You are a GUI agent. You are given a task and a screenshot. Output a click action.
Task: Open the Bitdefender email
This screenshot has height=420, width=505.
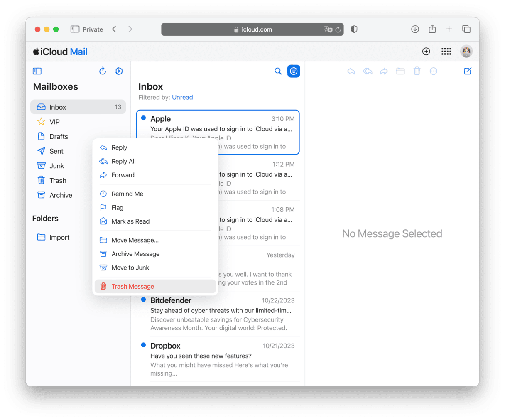(x=218, y=314)
